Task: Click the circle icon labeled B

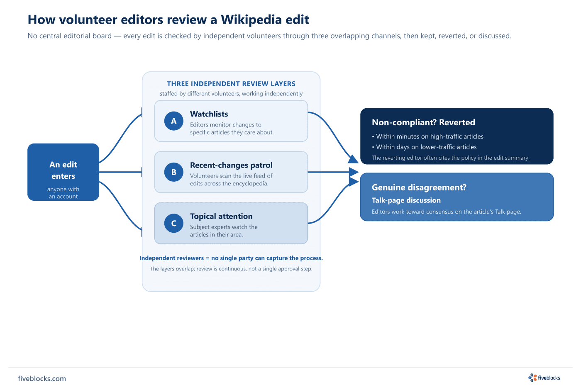Action: (174, 172)
